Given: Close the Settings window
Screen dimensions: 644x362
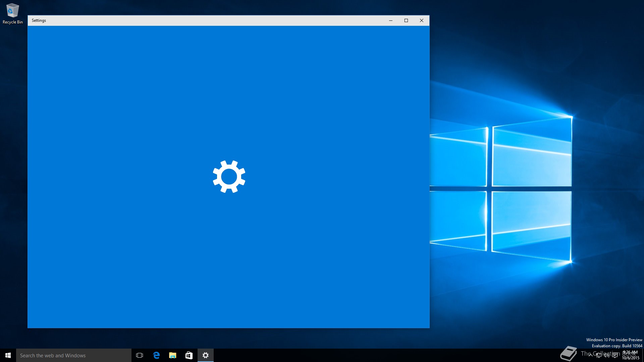Looking at the screenshot, I should [x=422, y=20].
